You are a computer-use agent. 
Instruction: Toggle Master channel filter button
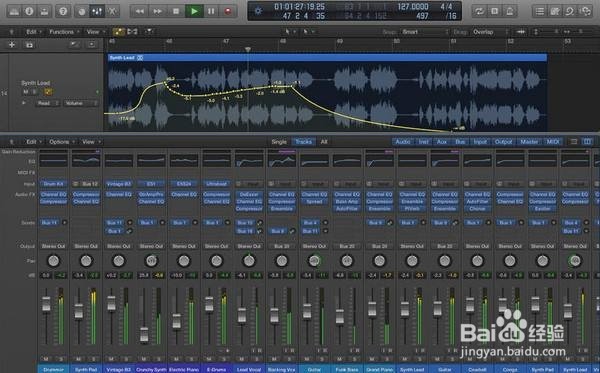click(x=529, y=142)
